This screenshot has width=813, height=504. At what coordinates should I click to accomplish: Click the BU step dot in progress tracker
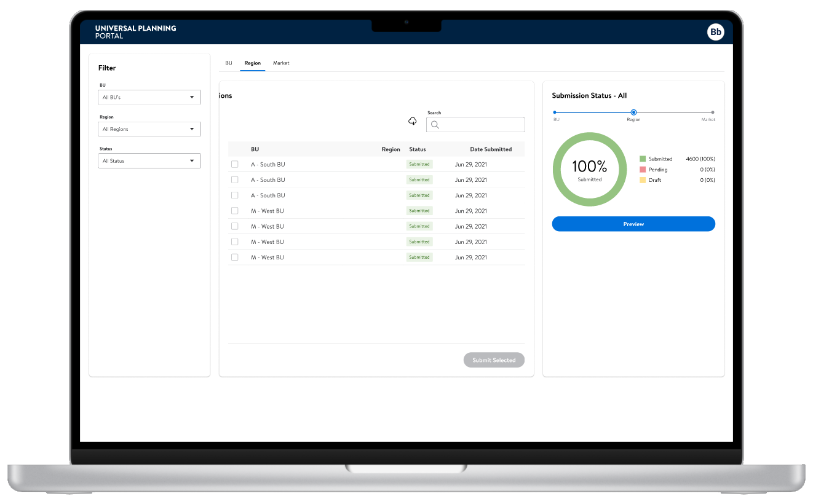[x=555, y=112]
